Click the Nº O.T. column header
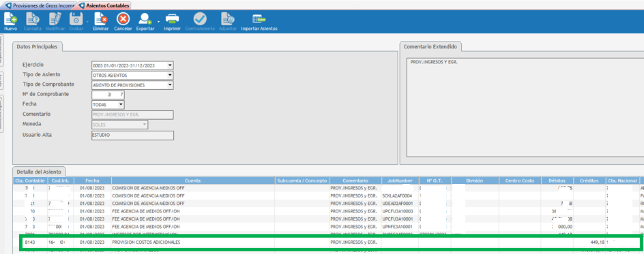The width and height of the screenshot is (644, 254). click(435, 180)
